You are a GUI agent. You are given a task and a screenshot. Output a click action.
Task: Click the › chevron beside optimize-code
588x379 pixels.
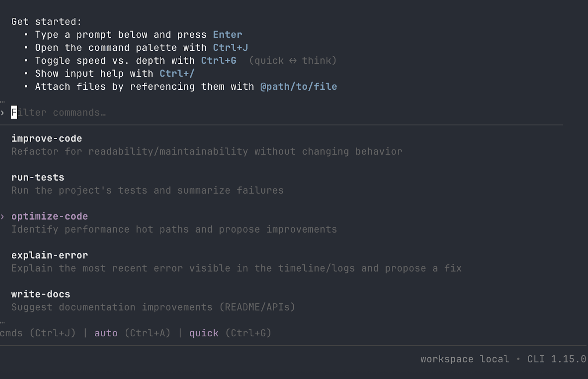pyautogui.click(x=3, y=217)
